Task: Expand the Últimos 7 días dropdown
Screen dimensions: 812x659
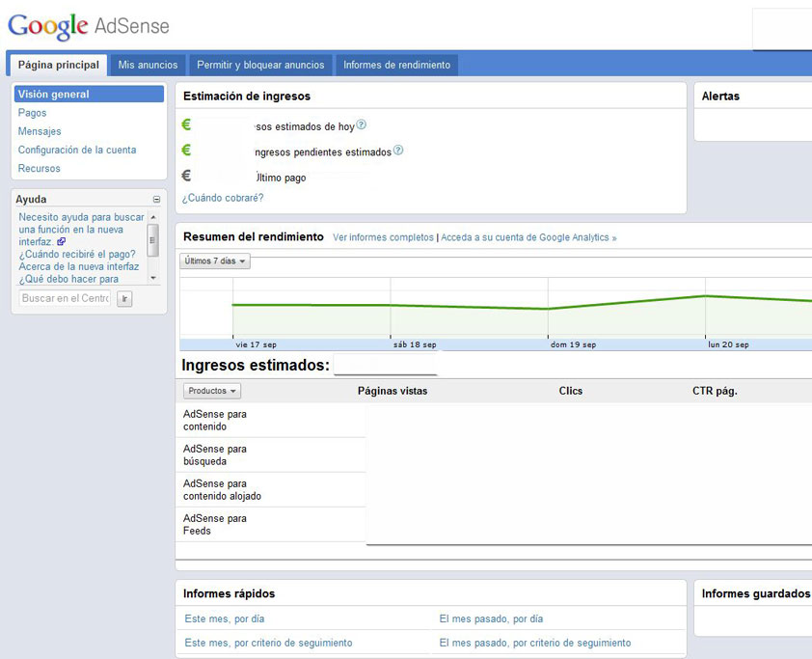Action: tap(215, 261)
